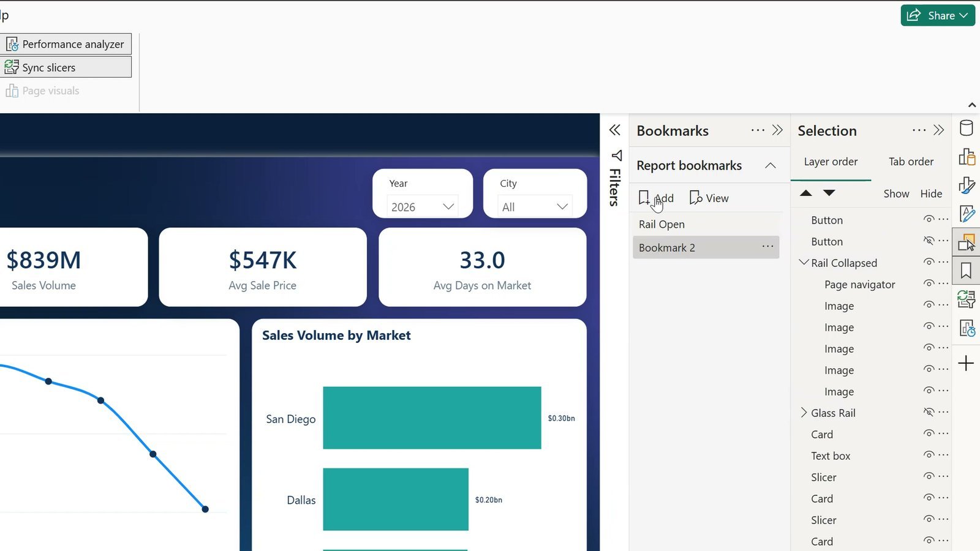Viewport: 980px width, 551px height.
Task: Open Bookmark 2 more options ellipsis
Action: tap(767, 246)
